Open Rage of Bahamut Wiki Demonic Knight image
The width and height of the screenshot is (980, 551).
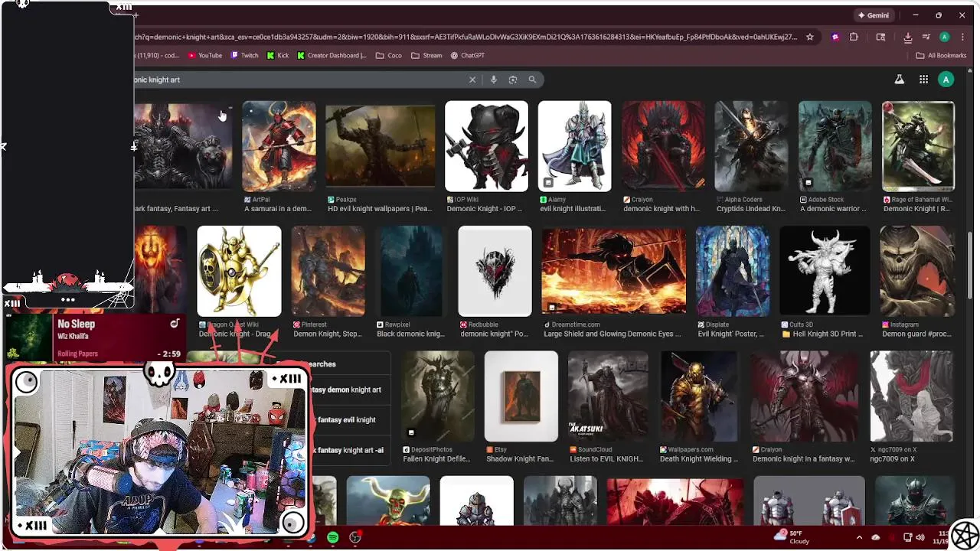pyautogui.click(x=918, y=146)
